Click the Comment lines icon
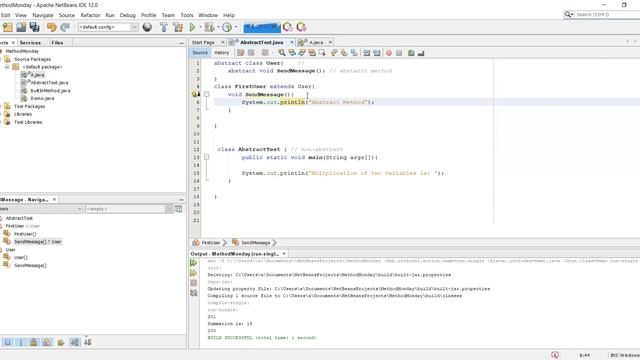 (x=411, y=53)
